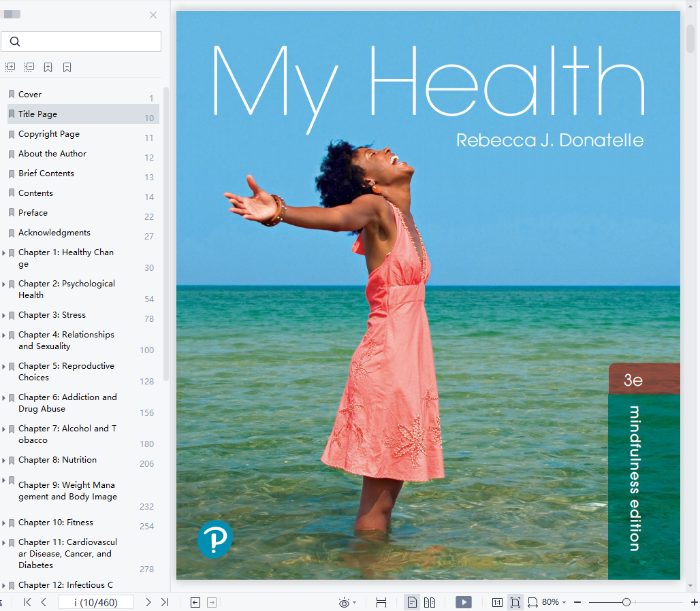
Task: Set zoom to actual size 1:1
Action: (497, 603)
